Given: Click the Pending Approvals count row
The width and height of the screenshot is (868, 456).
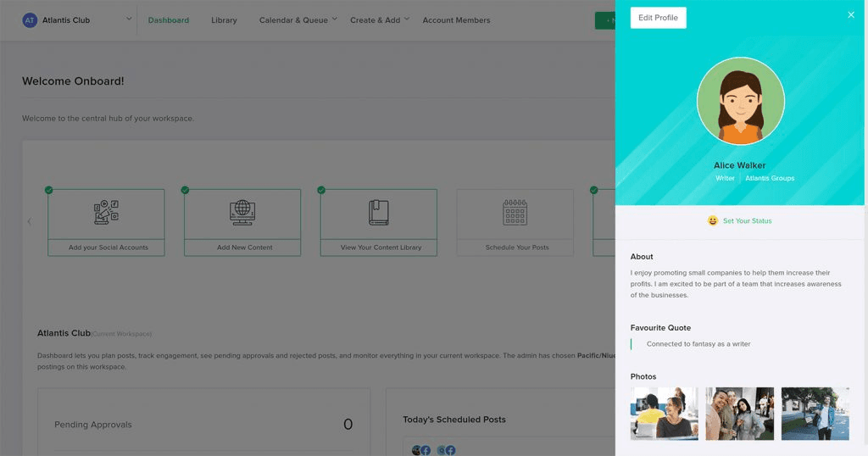Looking at the screenshot, I should pos(203,425).
